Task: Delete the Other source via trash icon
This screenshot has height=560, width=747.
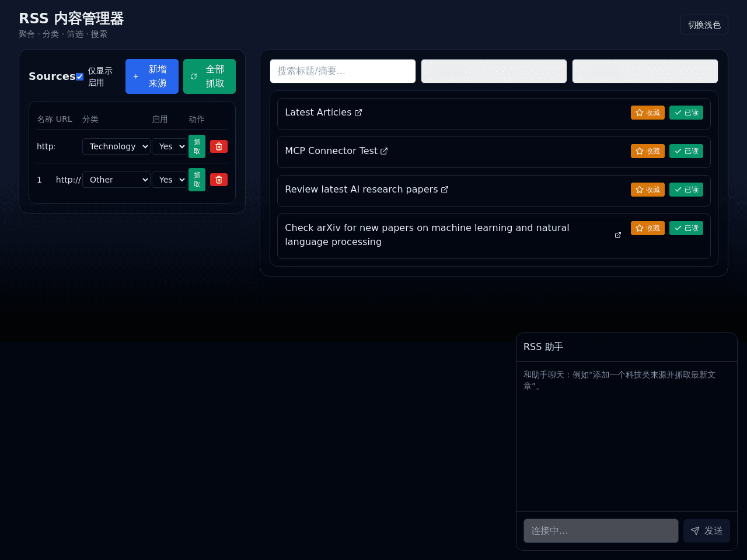Action: [x=219, y=180]
